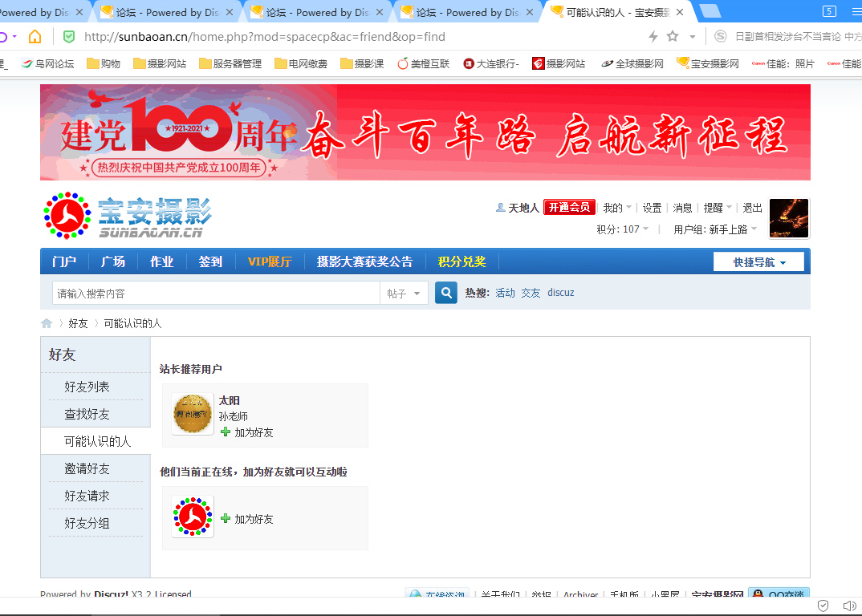The width and height of the screenshot is (862, 616).
Task: Open 好友分组 in the sidebar
Action: [x=87, y=523]
